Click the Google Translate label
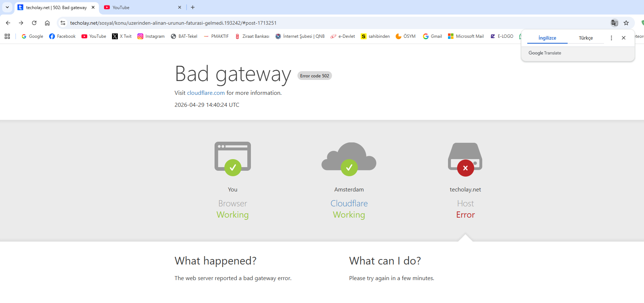This screenshot has height=303, width=644. [x=545, y=53]
